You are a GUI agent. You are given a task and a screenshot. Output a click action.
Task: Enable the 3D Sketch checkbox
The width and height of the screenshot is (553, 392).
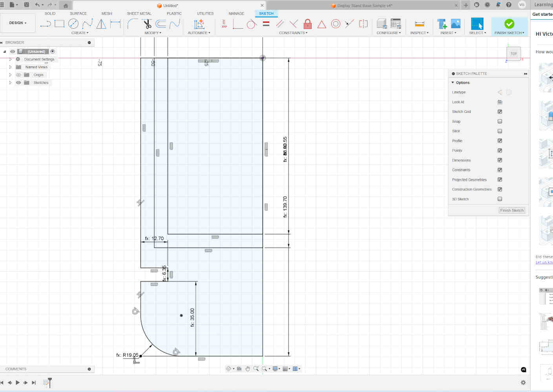point(500,199)
